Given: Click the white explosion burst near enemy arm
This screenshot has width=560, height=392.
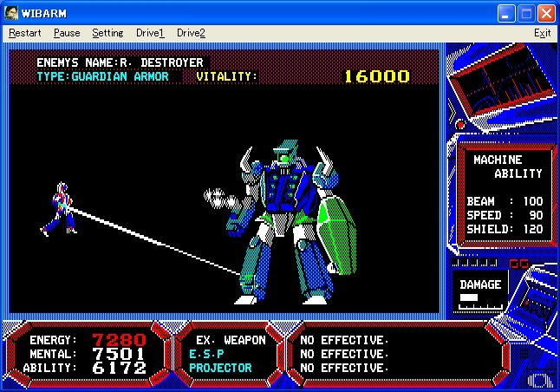Looking at the screenshot, I should [x=223, y=199].
